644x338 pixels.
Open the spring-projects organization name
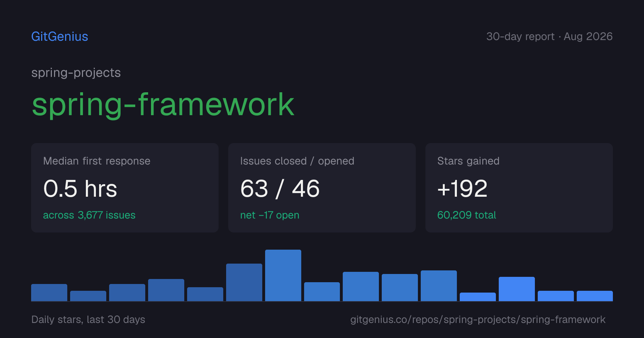point(76,73)
